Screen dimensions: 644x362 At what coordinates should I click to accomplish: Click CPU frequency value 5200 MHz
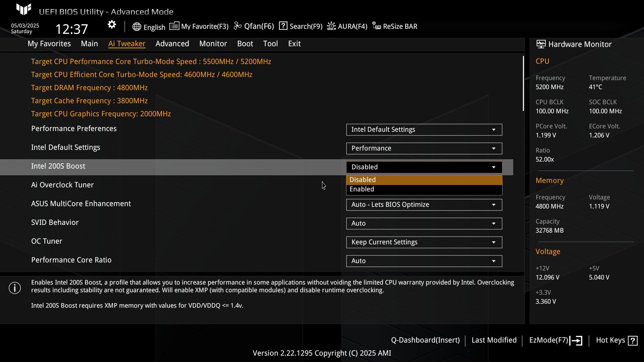pyautogui.click(x=549, y=87)
